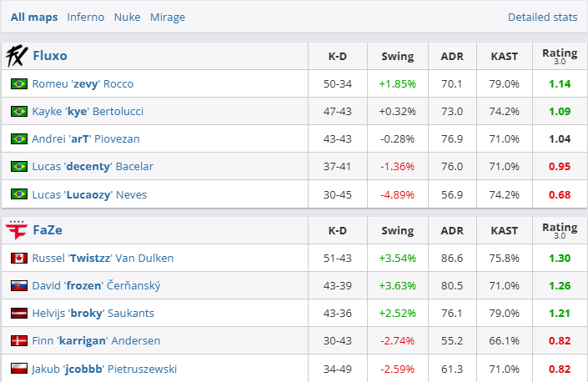The width and height of the screenshot is (588, 382).
Task: Click the Swing column header in Fluxo table
Action: coord(397,56)
